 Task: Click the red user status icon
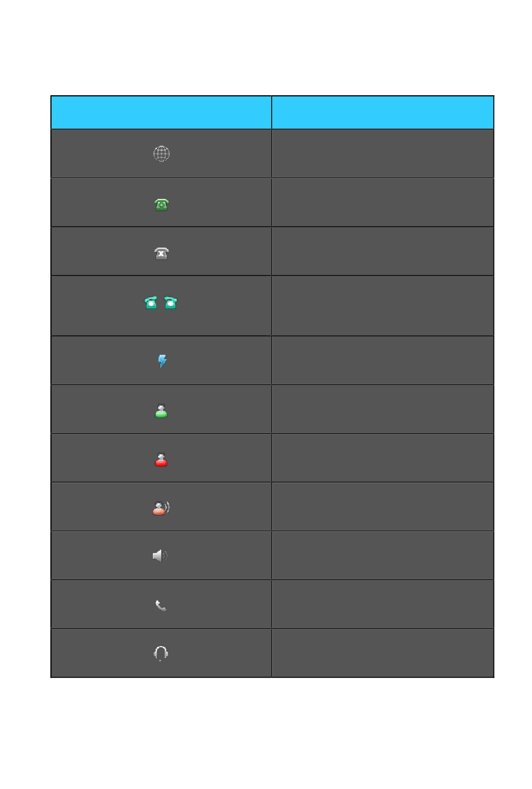pos(161,460)
